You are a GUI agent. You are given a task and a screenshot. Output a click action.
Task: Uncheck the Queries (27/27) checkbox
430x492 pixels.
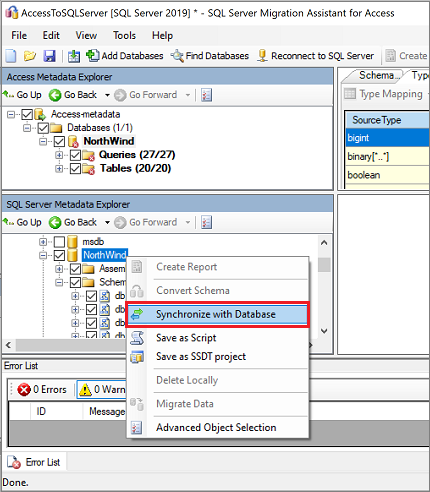[75, 155]
